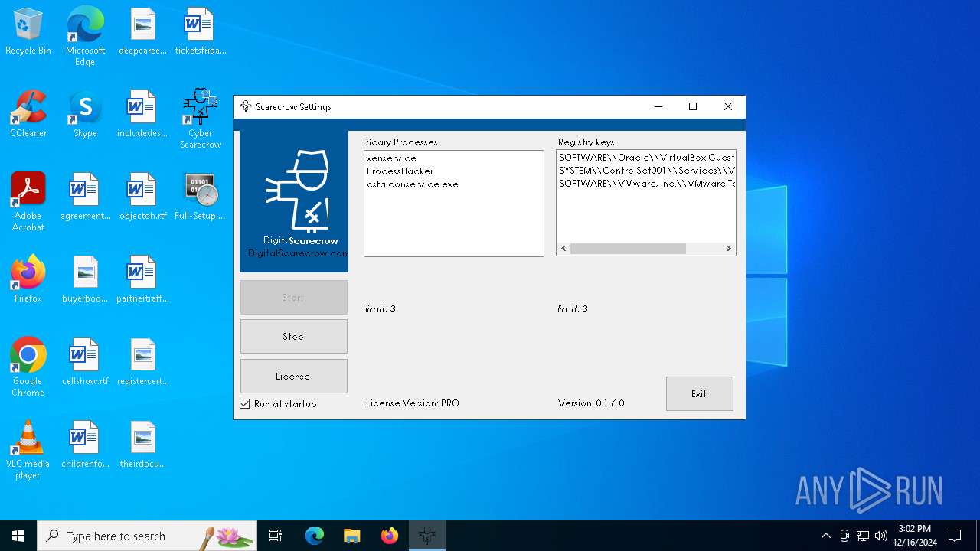Open the clock and date in taskbar
Viewport: 980px width, 551px height.
(x=914, y=536)
